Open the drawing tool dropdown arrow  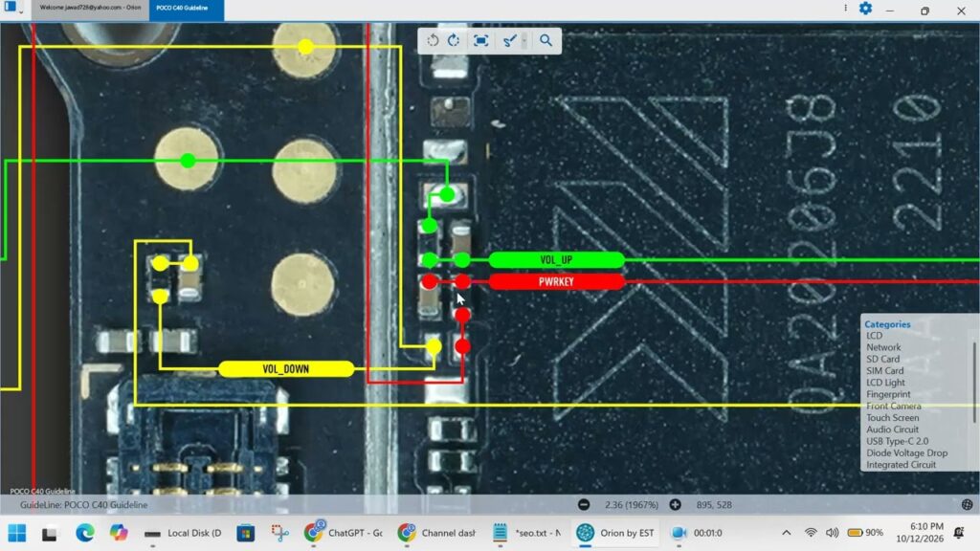(524, 41)
